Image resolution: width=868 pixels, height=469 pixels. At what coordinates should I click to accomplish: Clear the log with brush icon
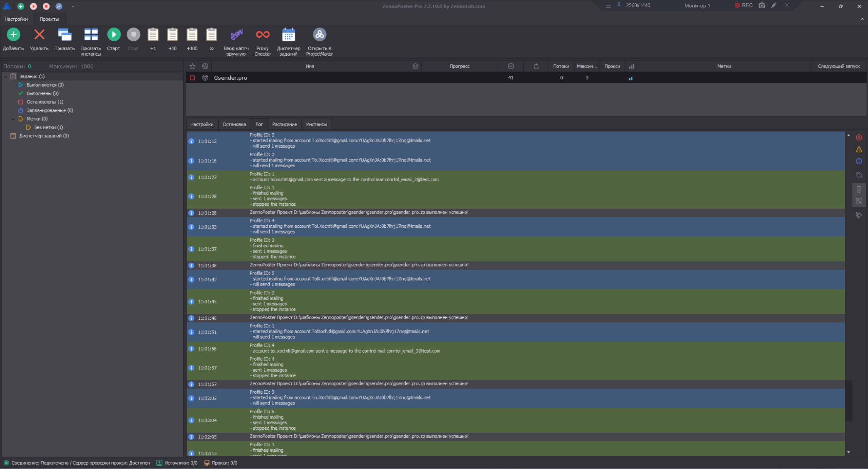click(x=859, y=215)
